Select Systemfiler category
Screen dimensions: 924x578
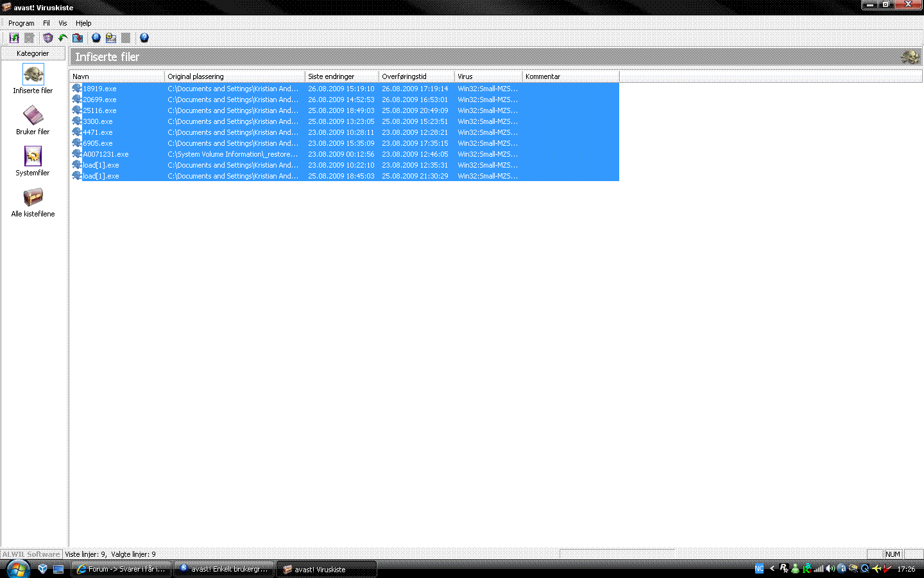click(x=33, y=161)
